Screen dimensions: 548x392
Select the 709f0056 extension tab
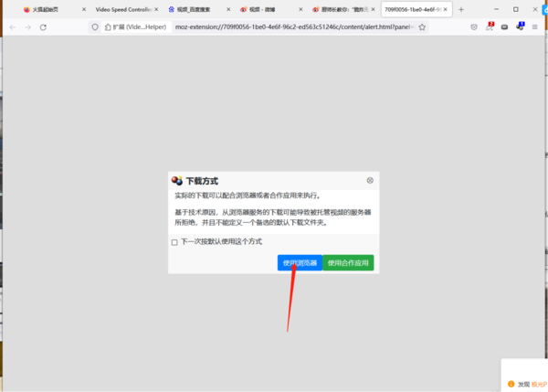tap(413, 9)
